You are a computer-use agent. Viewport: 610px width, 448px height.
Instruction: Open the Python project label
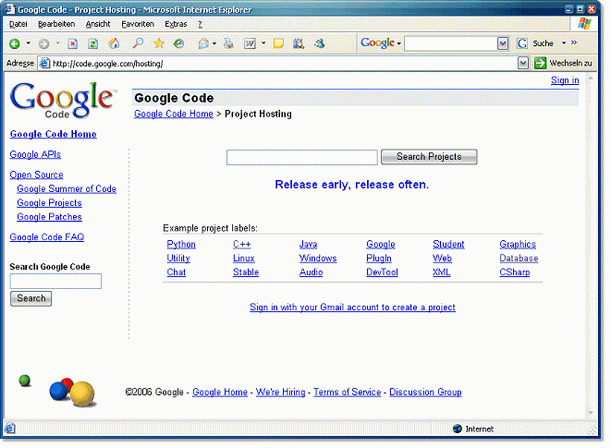tap(181, 244)
